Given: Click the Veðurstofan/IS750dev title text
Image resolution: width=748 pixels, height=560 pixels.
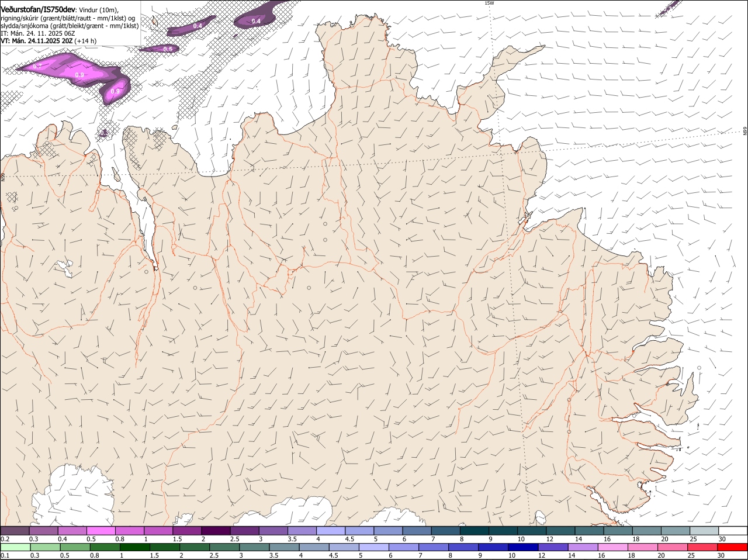Looking at the screenshot, I should click(x=37, y=9).
